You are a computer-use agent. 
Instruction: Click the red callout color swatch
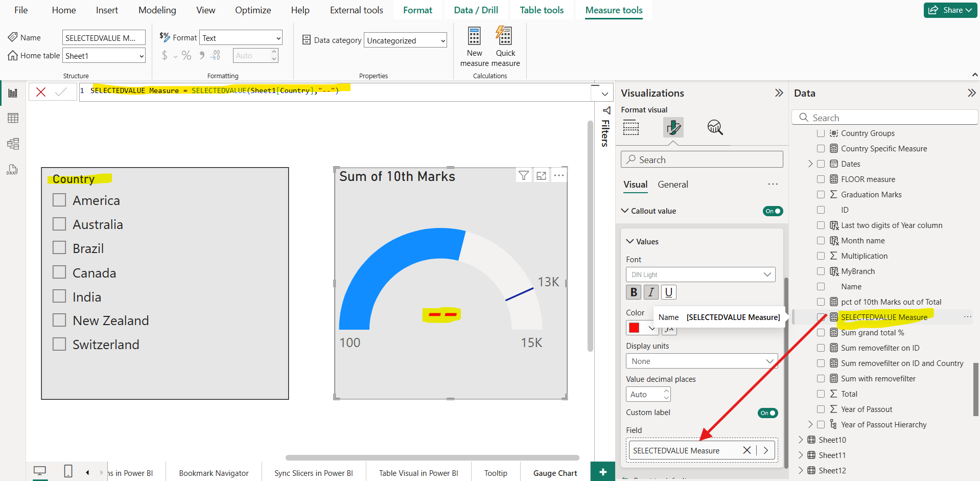(x=635, y=328)
